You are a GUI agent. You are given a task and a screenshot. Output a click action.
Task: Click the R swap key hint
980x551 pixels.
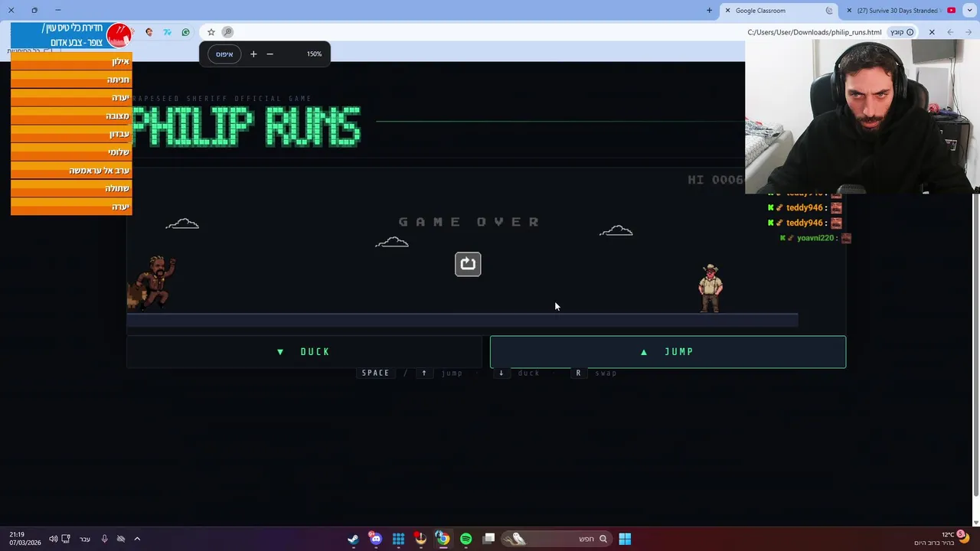[578, 373]
